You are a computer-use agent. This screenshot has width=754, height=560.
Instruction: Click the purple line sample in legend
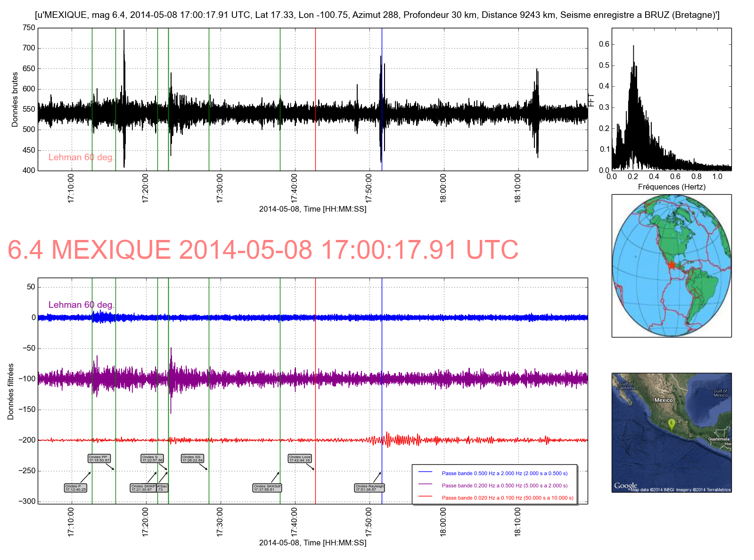click(425, 485)
